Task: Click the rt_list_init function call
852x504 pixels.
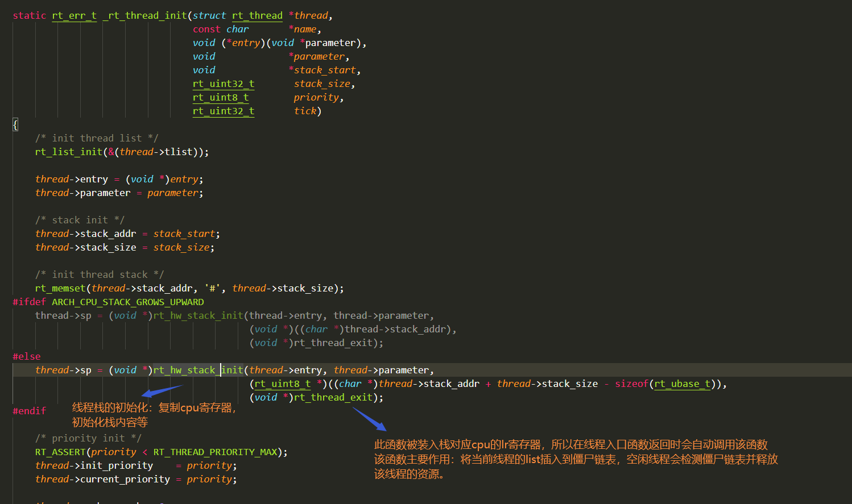Action: (x=68, y=152)
